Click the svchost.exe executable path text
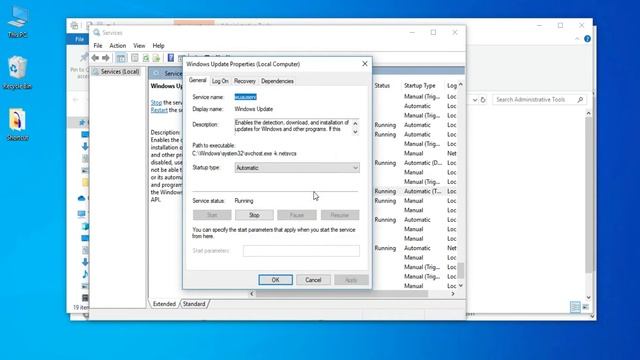 click(x=244, y=153)
